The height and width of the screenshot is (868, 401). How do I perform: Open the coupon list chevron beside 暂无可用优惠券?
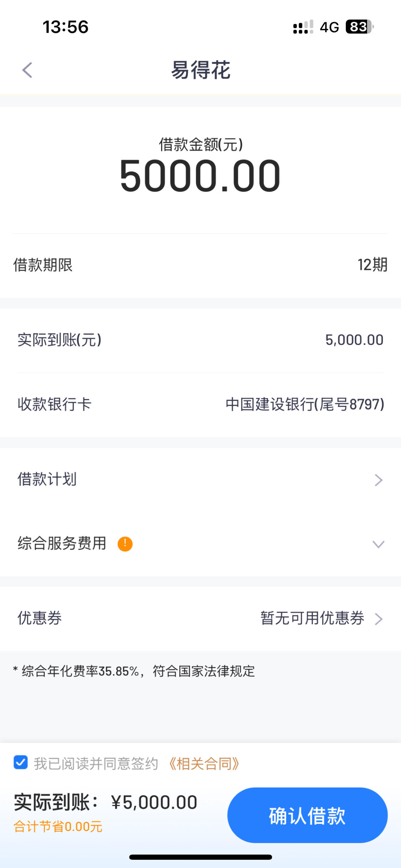(x=379, y=619)
